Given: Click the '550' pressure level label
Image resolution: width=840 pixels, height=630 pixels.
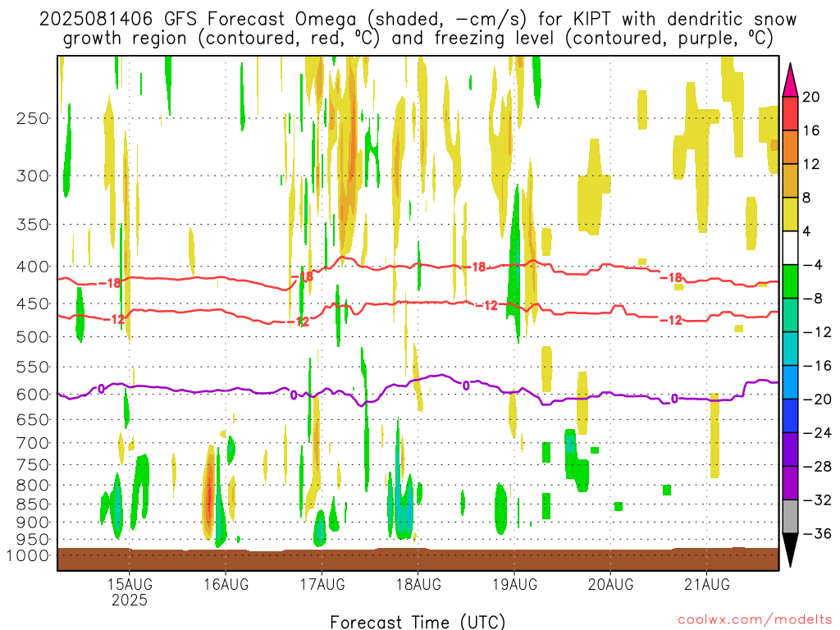Looking at the screenshot, I should pyautogui.click(x=32, y=367).
